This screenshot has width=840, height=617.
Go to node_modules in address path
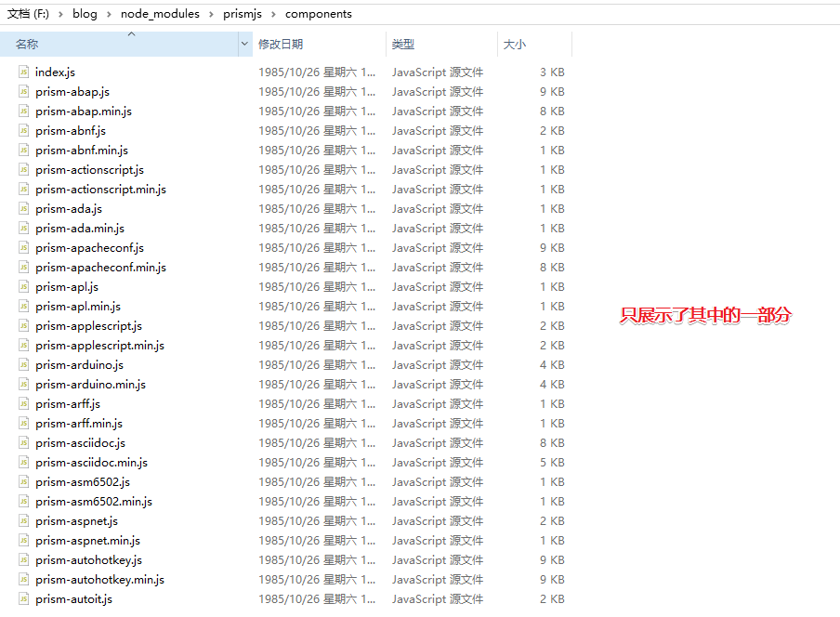[x=160, y=14]
